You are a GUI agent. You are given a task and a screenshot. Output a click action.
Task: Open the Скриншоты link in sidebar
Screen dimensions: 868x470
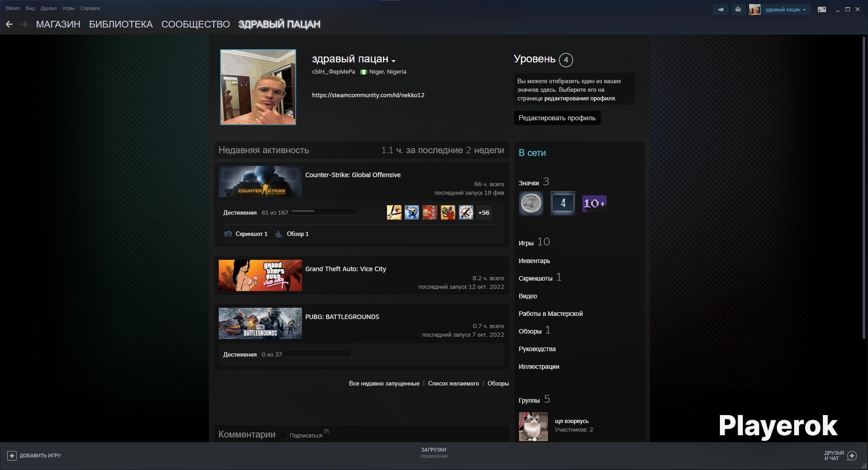(x=536, y=278)
